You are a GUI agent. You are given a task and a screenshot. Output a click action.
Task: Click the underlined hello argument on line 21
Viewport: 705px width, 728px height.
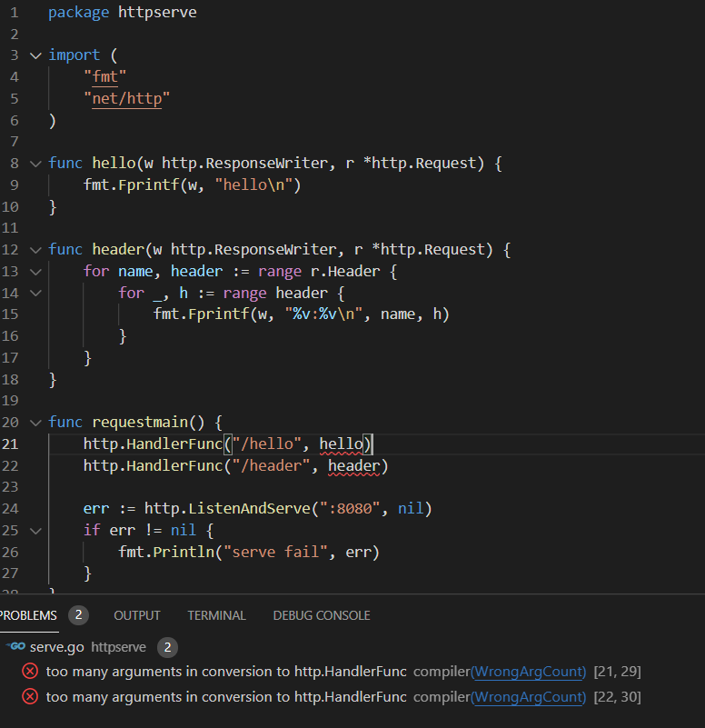(x=341, y=444)
